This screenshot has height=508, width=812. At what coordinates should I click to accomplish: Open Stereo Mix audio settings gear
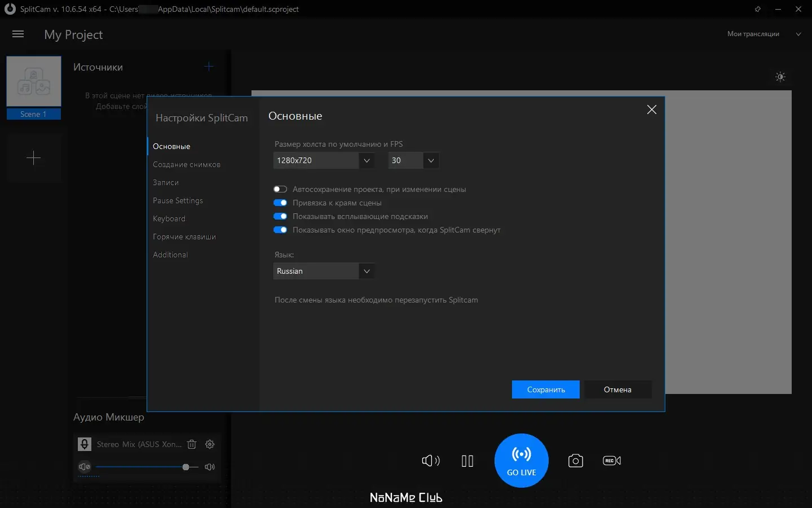point(210,444)
